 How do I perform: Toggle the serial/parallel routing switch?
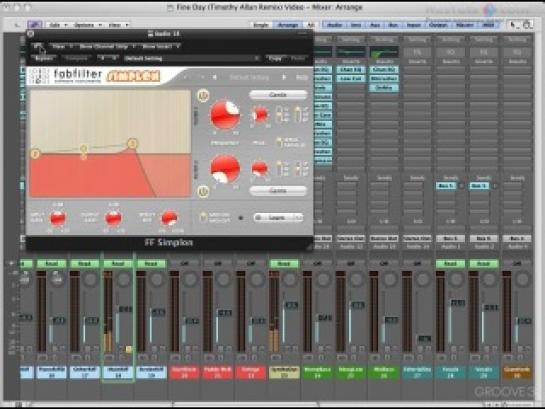tap(279, 141)
